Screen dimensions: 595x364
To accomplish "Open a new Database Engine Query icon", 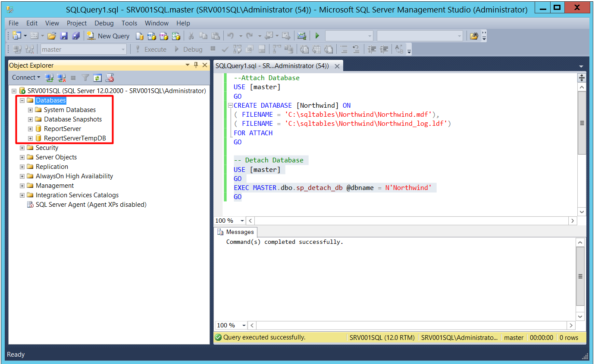I will pos(140,36).
